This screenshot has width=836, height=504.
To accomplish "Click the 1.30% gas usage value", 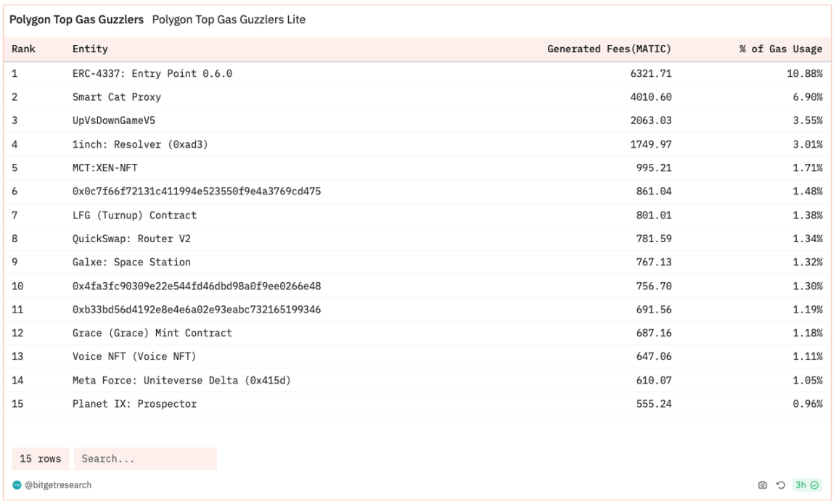I will pyautogui.click(x=808, y=286).
